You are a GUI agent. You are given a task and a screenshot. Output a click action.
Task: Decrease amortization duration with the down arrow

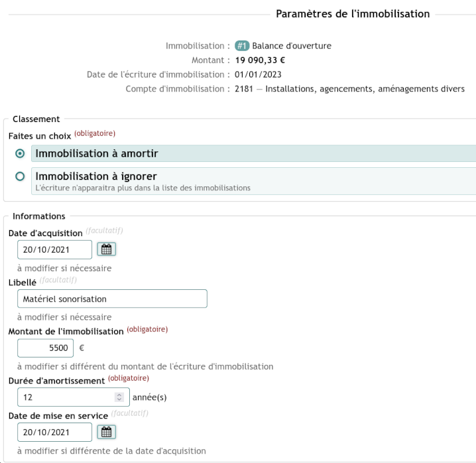[x=119, y=399]
